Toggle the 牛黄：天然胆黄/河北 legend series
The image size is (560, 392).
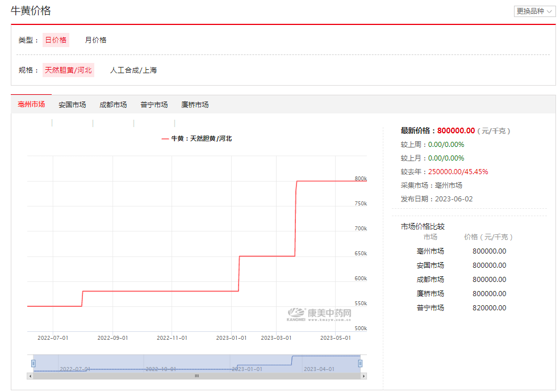point(197,138)
